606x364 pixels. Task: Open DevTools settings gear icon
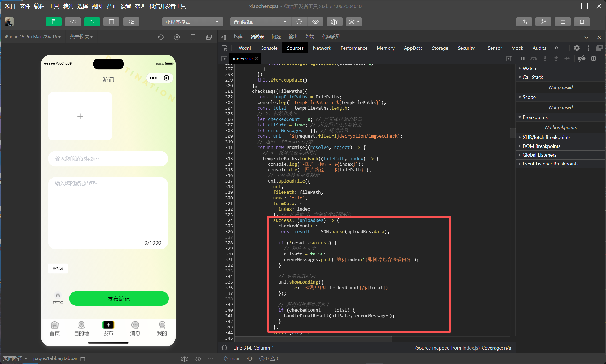577,48
